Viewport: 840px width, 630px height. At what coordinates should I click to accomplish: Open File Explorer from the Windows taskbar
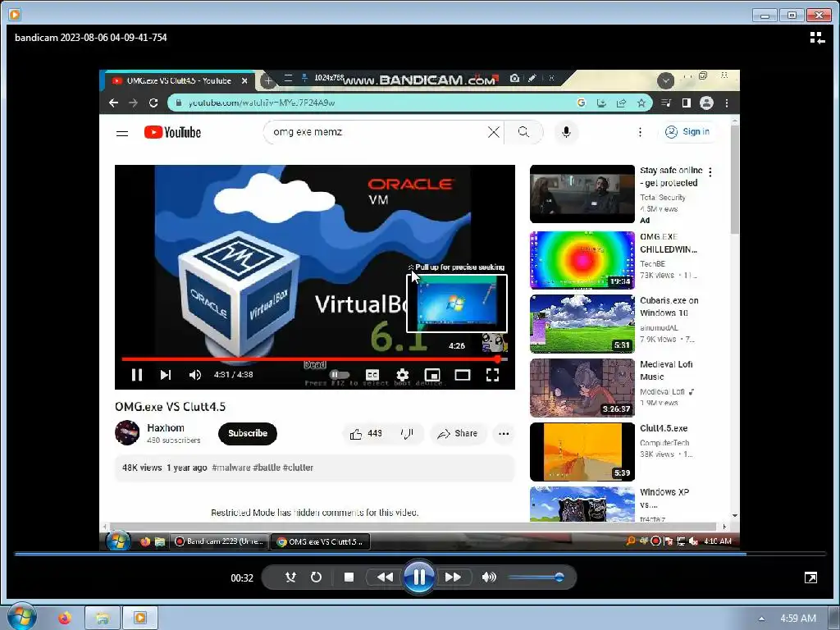tap(103, 619)
